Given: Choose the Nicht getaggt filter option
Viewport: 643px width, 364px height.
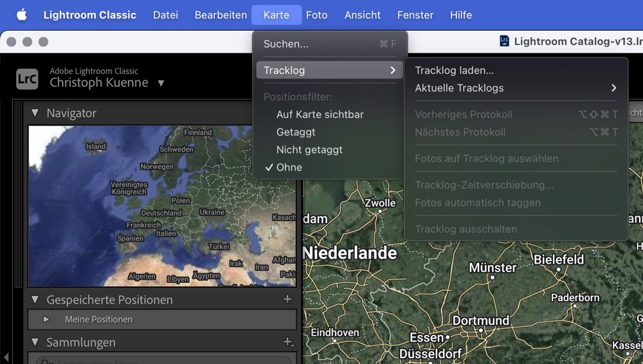Looking at the screenshot, I should (309, 150).
